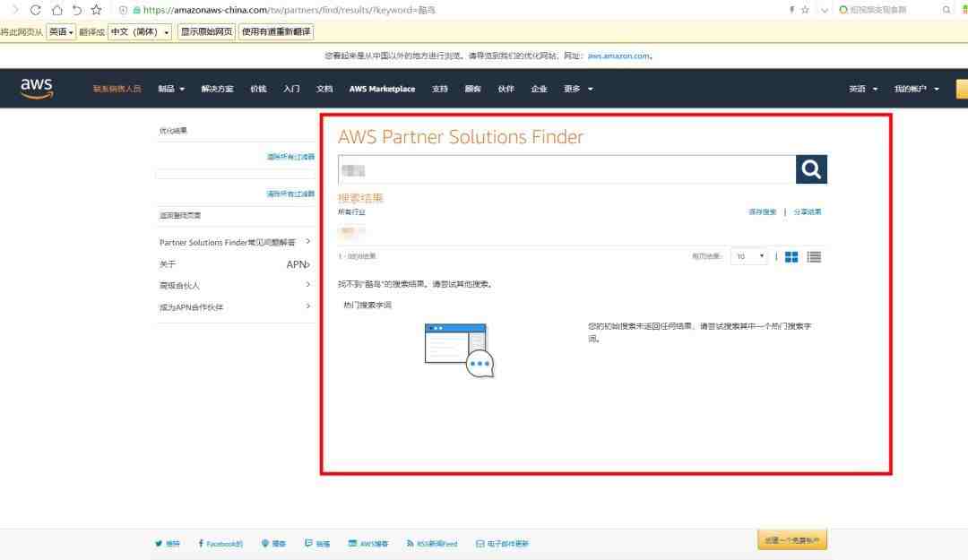The height and width of the screenshot is (560, 968).
Task: Expand the 制品 menu in the nav bar
Action: tap(171, 89)
